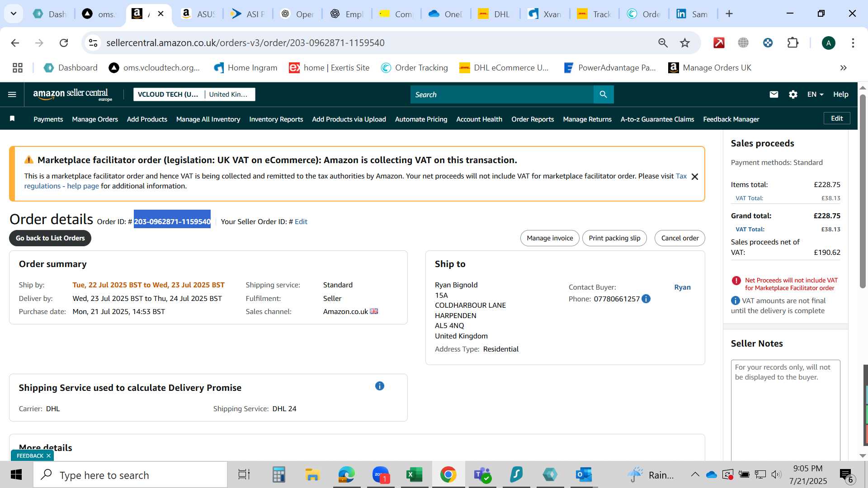Click the red arrow extension icon

pyautogui.click(x=719, y=43)
